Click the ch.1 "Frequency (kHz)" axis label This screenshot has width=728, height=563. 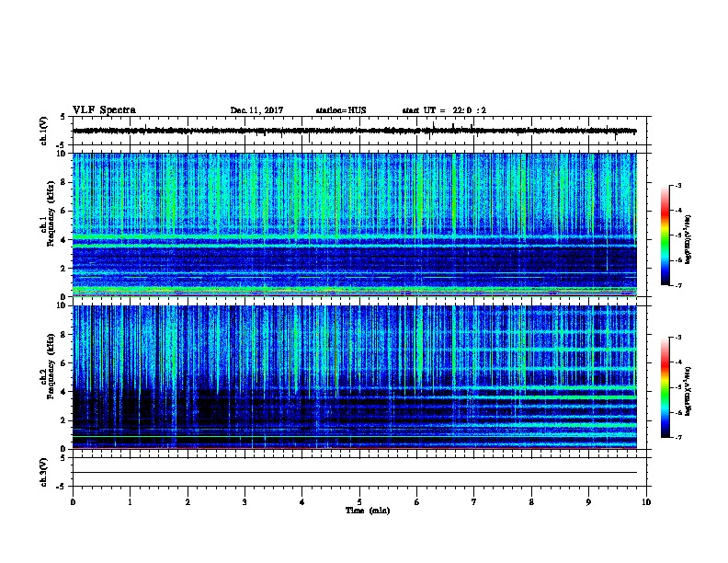51,214
